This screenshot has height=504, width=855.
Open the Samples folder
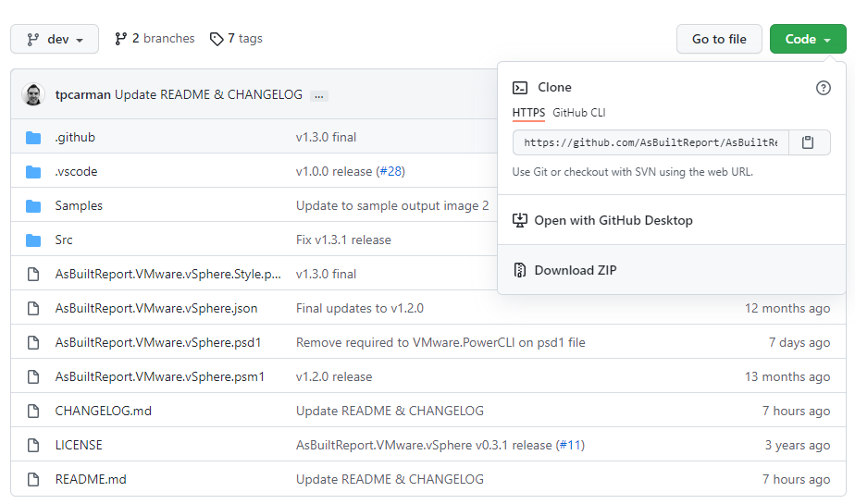pyautogui.click(x=79, y=206)
